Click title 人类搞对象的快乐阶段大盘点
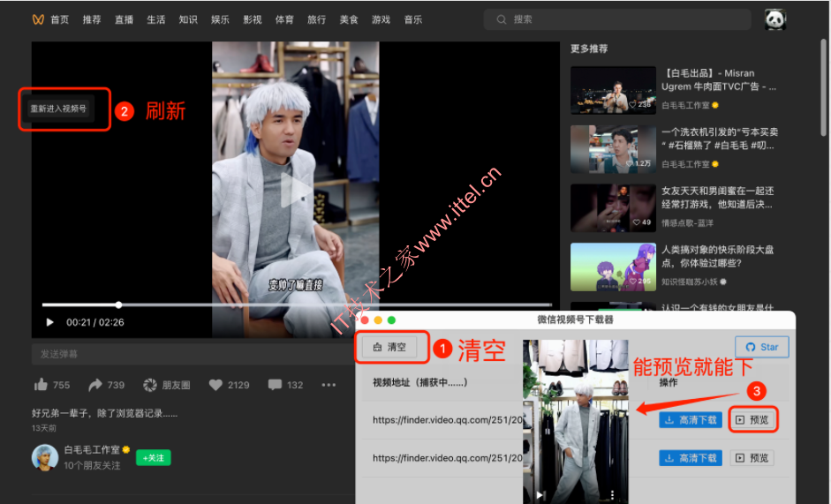Screen dimensions: 831x504 pyautogui.click(x=718, y=256)
